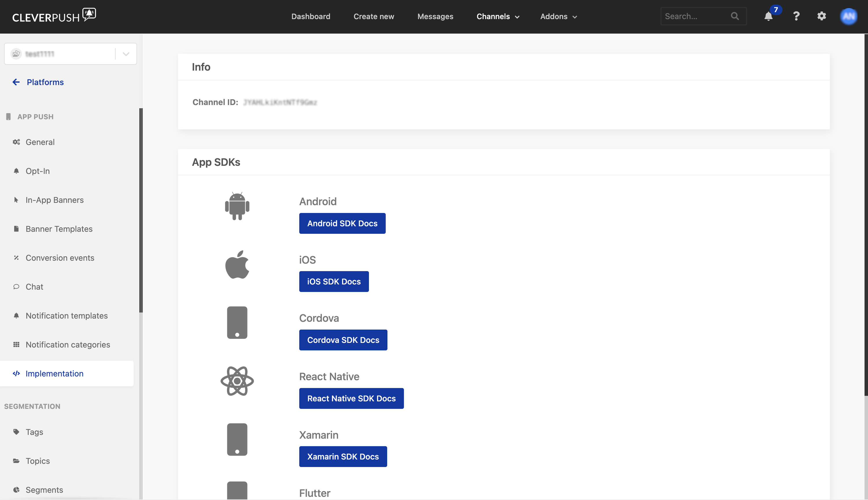Screen dimensions: 868x500
Task: Click the SEGMENTATION section label
Action: tap(32, 406)
